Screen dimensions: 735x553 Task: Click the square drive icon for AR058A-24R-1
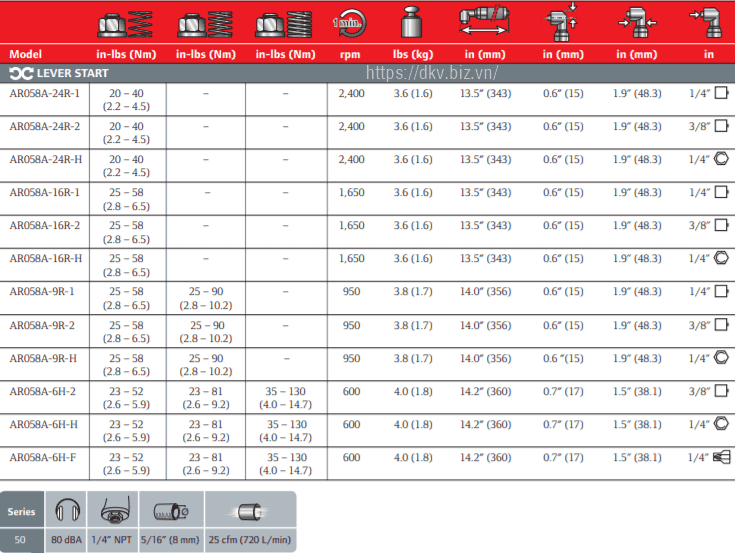tap(722, 94)
